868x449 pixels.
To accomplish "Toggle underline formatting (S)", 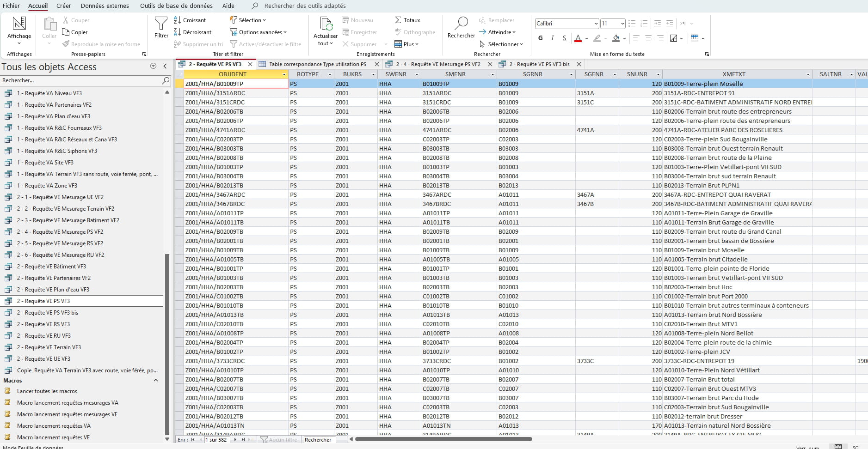I will [564, 38].
